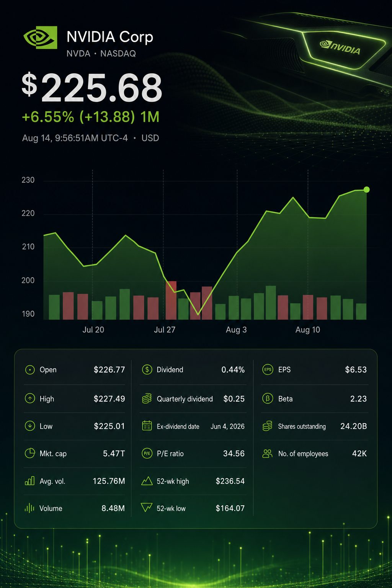Click the Quarterly dividend $0.25
Viewport: 392px width, 588px height.
click(x=234, y=399)
